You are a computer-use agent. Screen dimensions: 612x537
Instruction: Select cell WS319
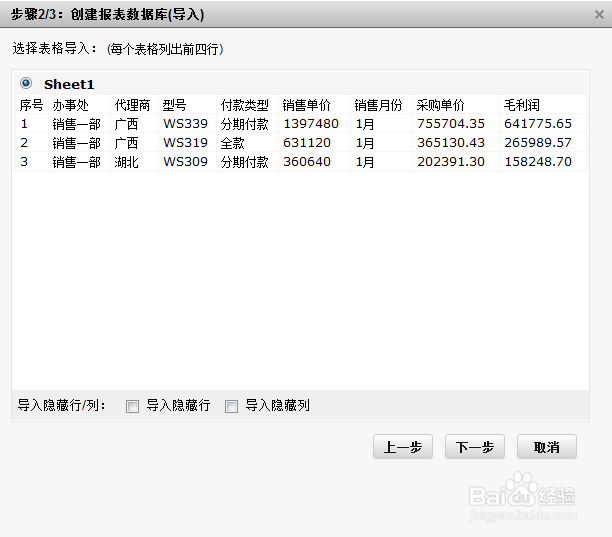click(x=185, y=143)
